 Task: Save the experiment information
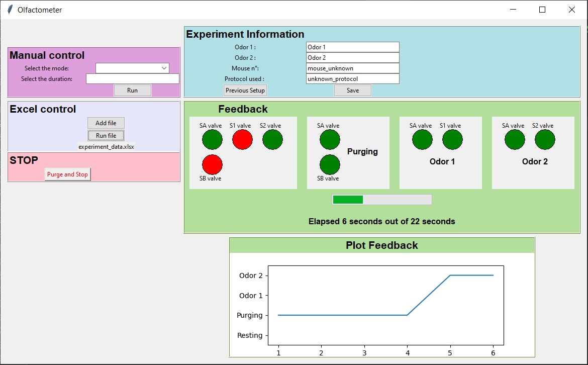coord(353,90)
